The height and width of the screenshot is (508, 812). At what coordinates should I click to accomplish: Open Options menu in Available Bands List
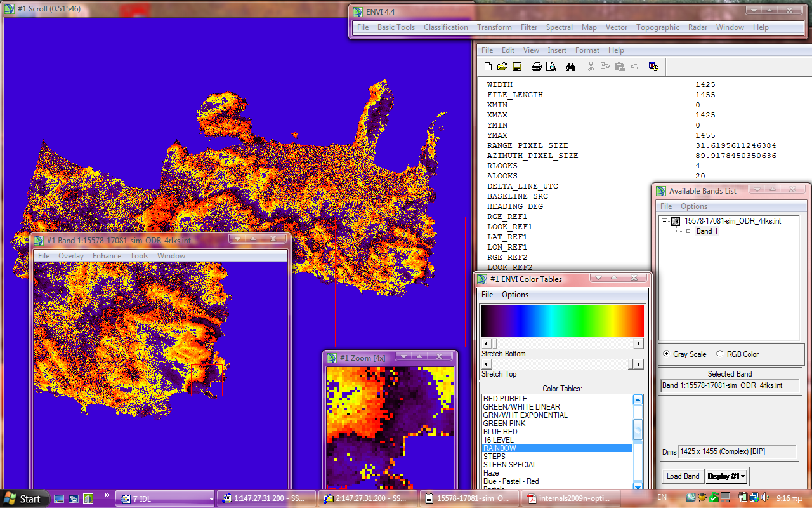coord(694,206)
